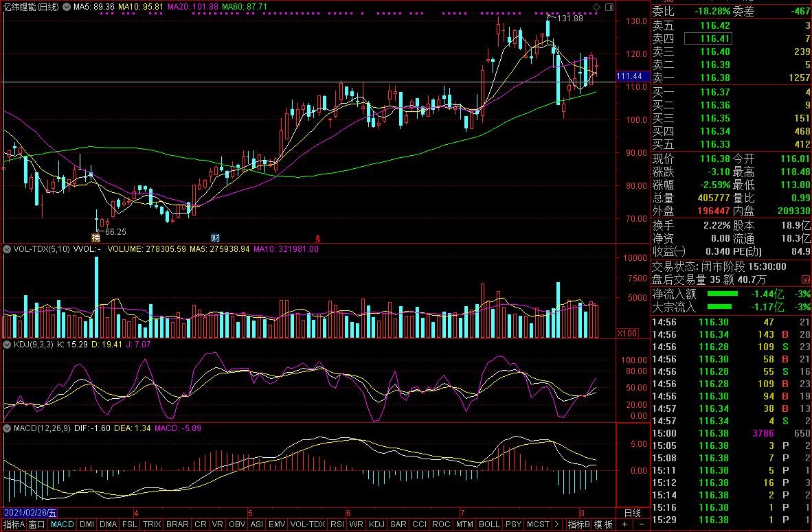This screenshot has height=532, width=812.
Task: Switch to the 指标B indicator group
Action: (578, 524)
